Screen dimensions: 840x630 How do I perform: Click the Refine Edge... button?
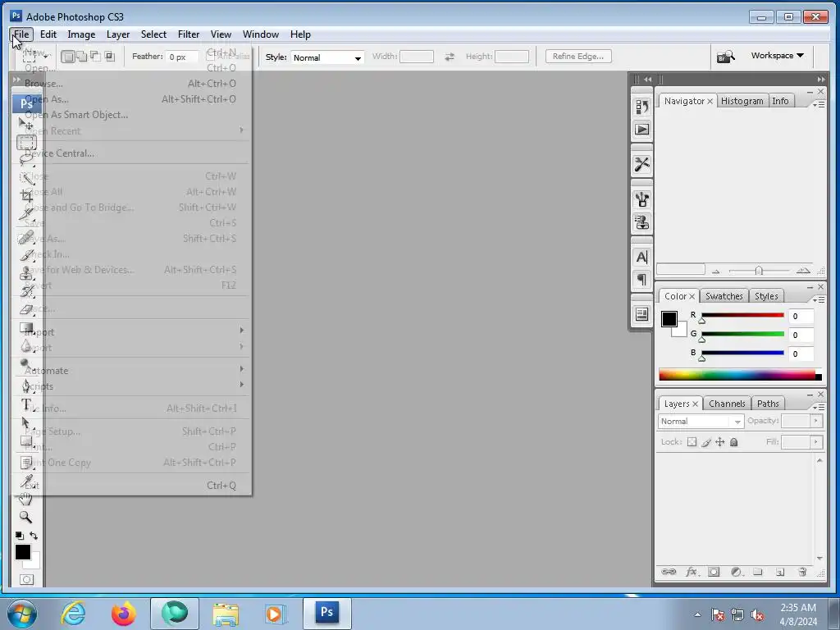pyautogui.click(x=578, y=57)
